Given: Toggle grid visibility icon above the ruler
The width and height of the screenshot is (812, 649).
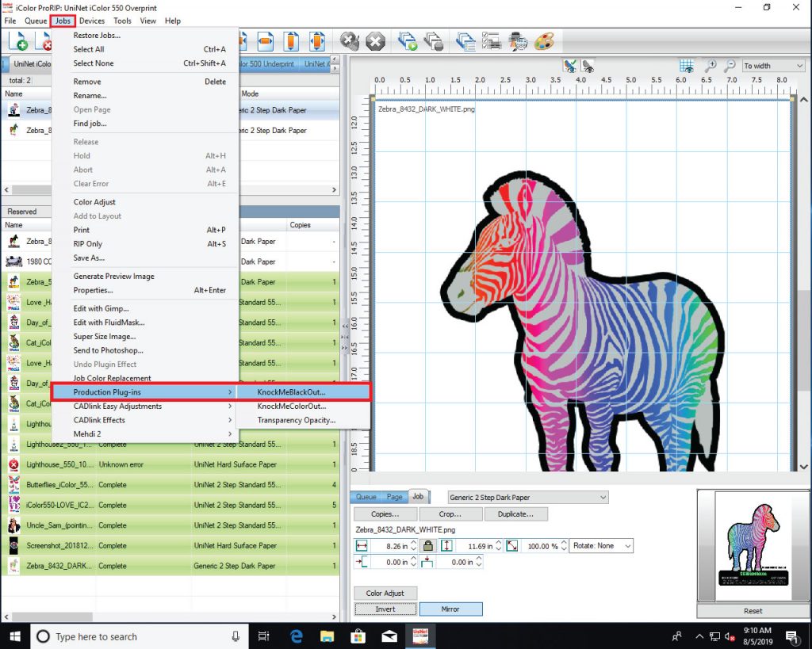Looking at the screenshot, I should tap(687, 66).
